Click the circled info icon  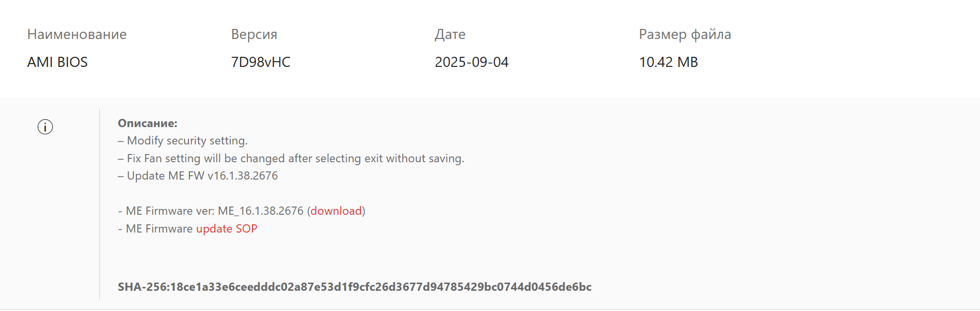tap(45, 127)
